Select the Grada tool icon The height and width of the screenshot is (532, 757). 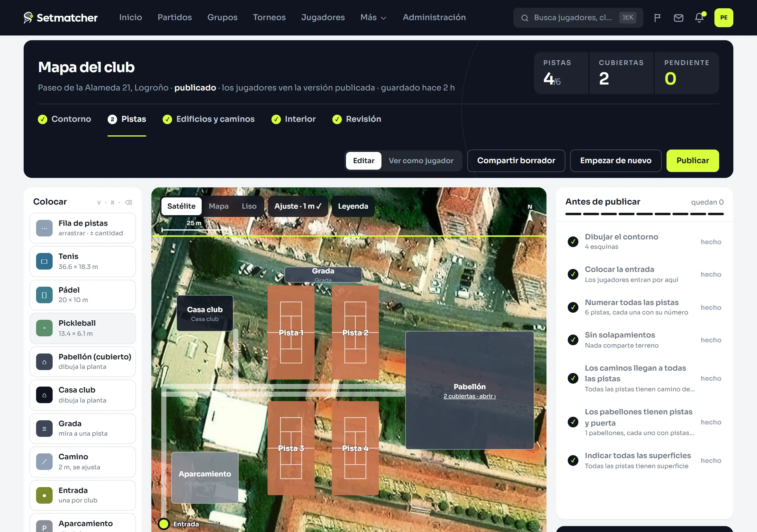tap(44, 429)
